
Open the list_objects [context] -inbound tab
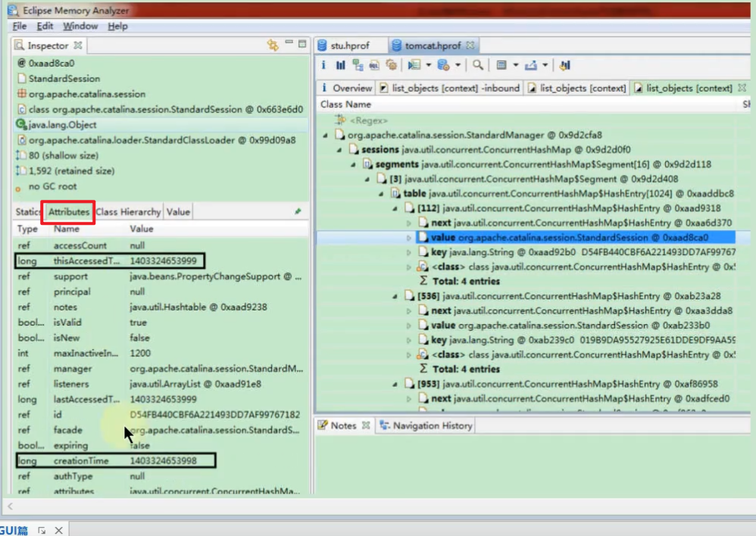450,88
